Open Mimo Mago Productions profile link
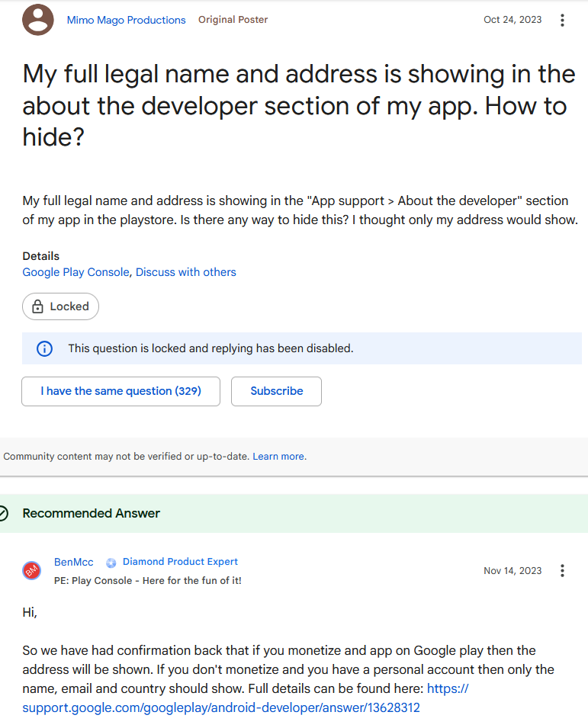Viewport: 588px width, 728px height. point(126,20)
